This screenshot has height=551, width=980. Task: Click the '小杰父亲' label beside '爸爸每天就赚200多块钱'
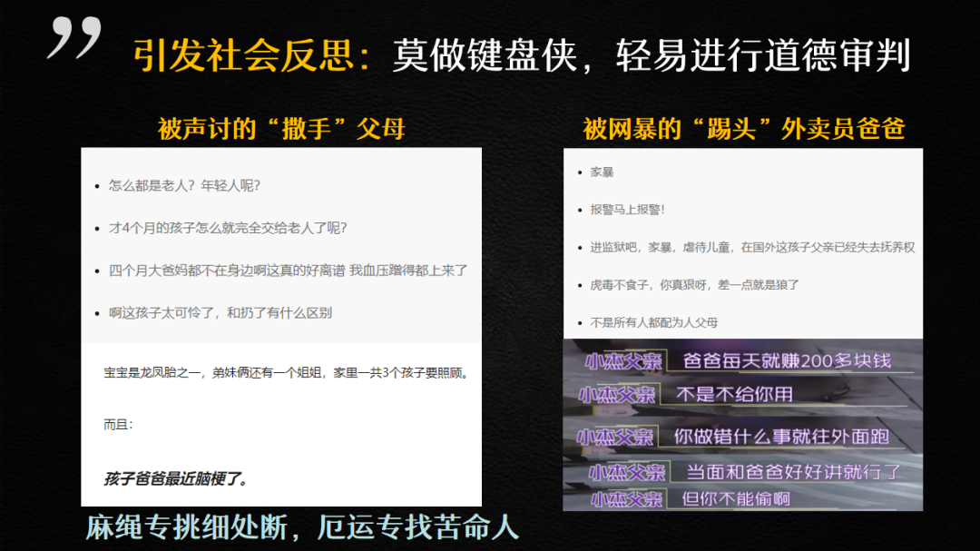pos(623,361)
